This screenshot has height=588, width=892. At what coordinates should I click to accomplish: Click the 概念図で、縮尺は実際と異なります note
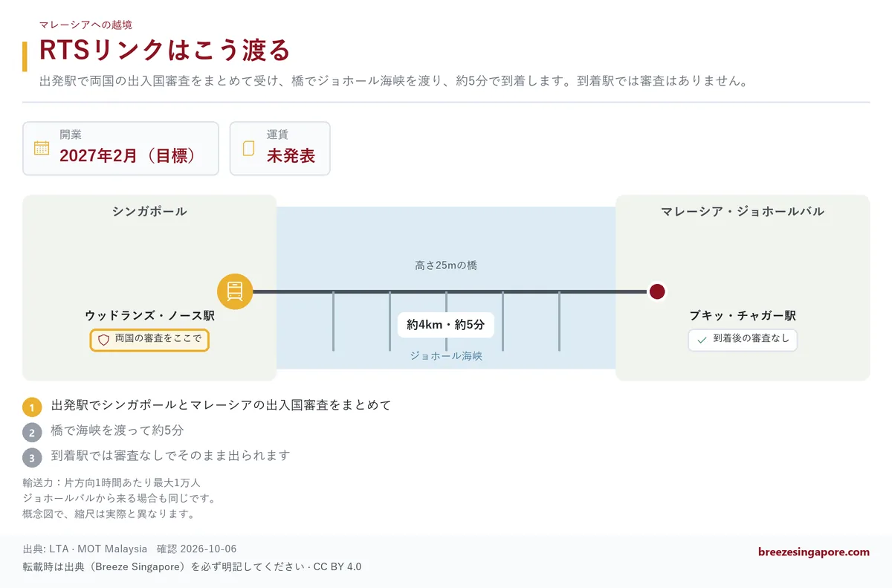click(x=109, y=514)
